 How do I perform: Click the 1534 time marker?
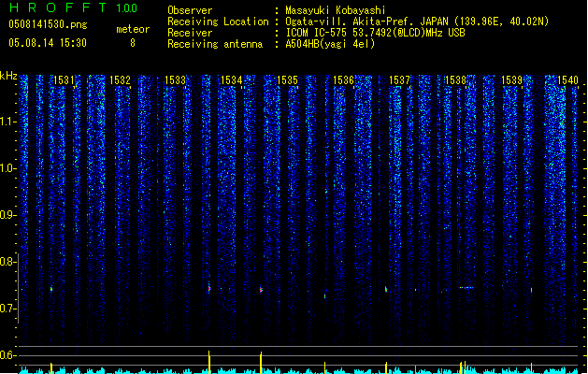[x=232, y=79]
